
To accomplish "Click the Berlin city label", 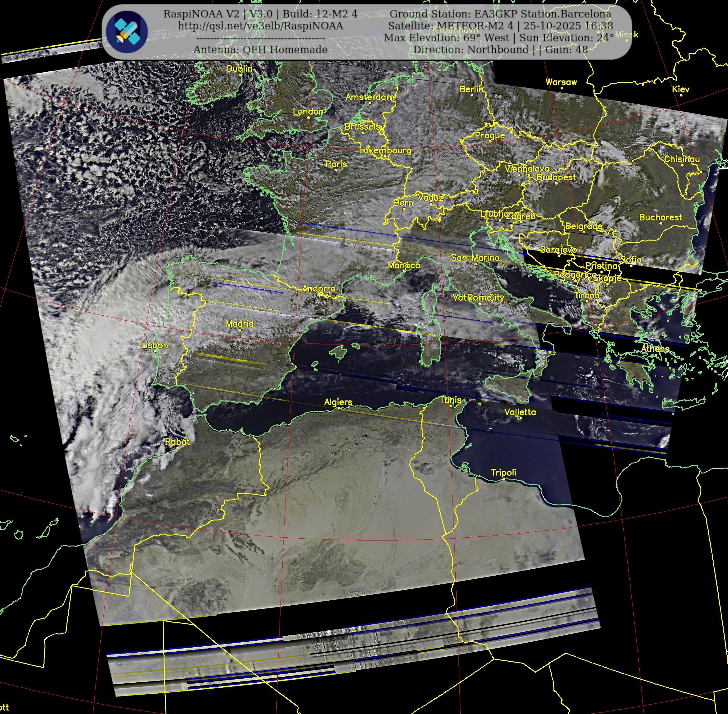I will (x=471, y=89).
